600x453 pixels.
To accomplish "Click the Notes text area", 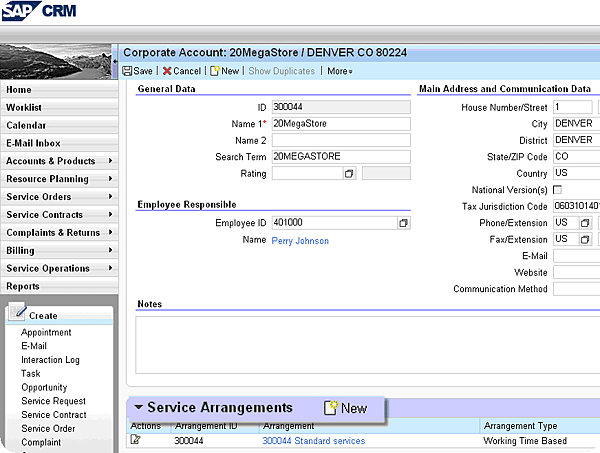I will coord(367,345).
